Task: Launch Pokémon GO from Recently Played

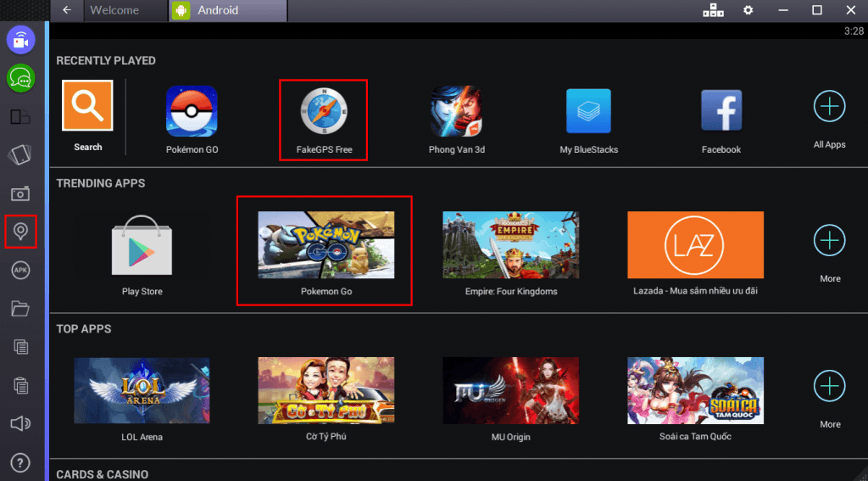Action: (192, 111)
